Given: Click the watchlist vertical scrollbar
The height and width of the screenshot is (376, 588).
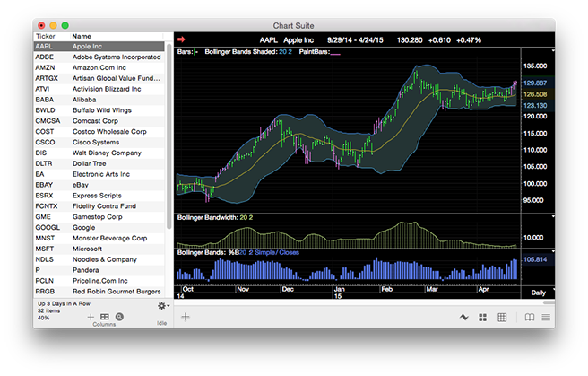Looking at the screenshot, I should click(169, 136).
